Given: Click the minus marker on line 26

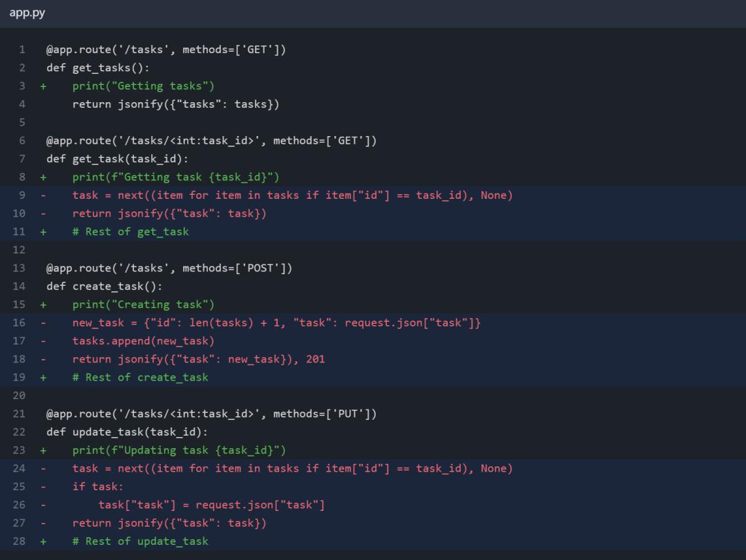Looking at the screenshot, I should [43, 505].
